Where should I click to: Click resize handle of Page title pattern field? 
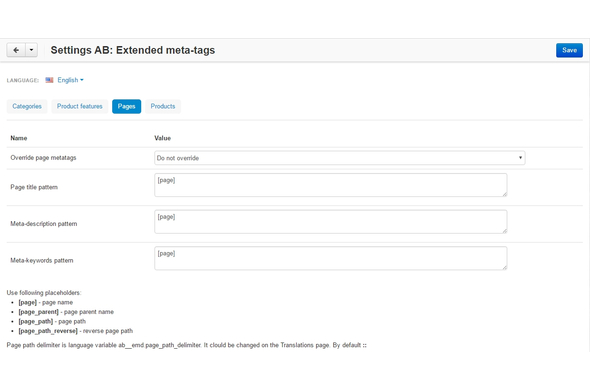(504, 194)
